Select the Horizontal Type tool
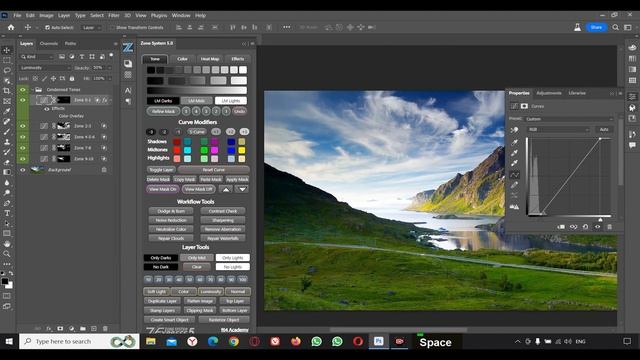The height and width of the screenshot is (360, 640). pos(7,213)
